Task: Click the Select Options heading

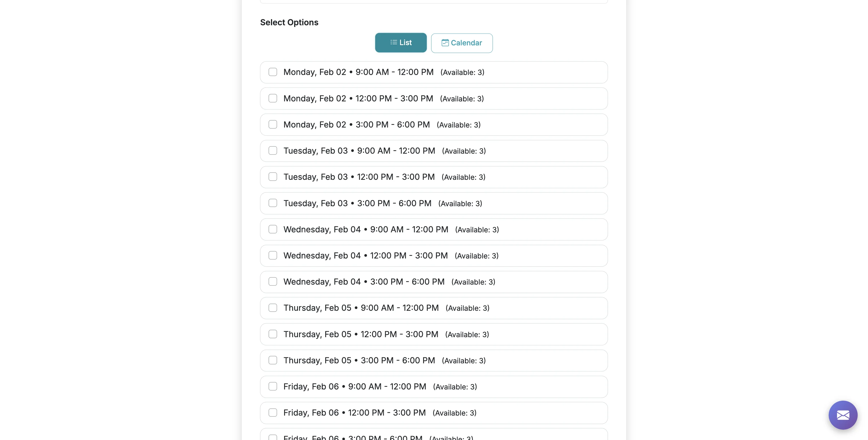Action: point(289,22)
